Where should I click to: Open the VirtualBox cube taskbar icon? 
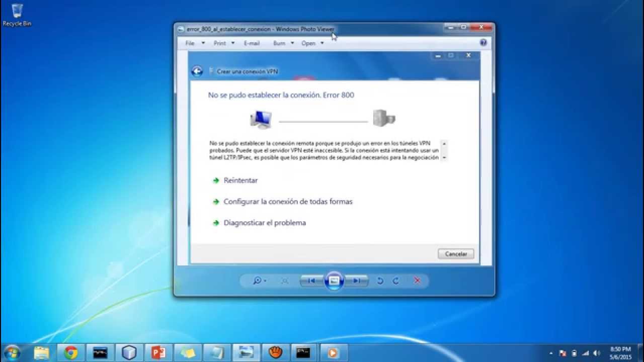(x=129, y=352)
